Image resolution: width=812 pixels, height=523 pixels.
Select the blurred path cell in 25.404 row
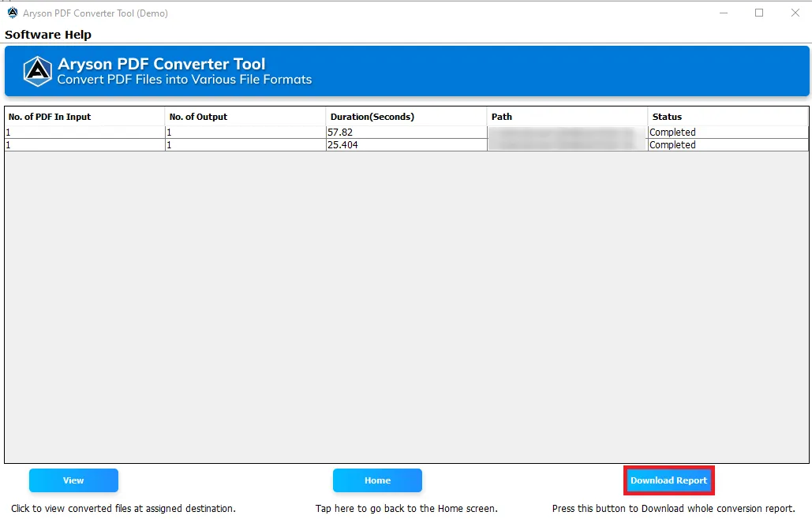(567, 145)
